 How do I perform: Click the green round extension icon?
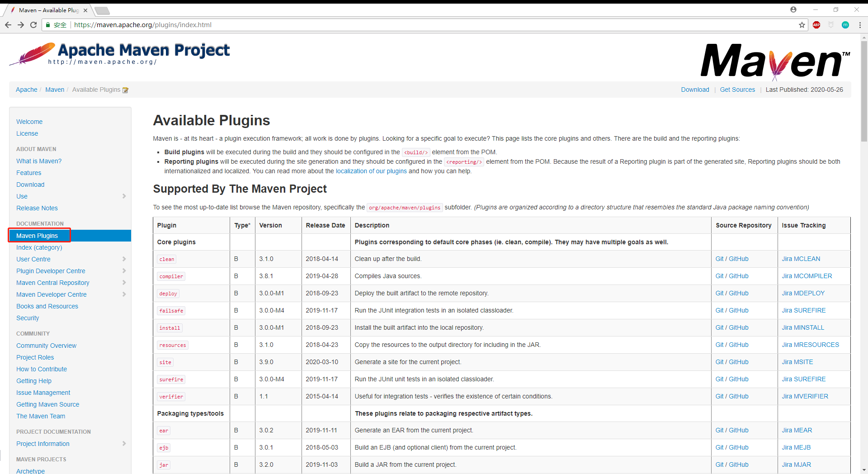click(x=845, y=25)
